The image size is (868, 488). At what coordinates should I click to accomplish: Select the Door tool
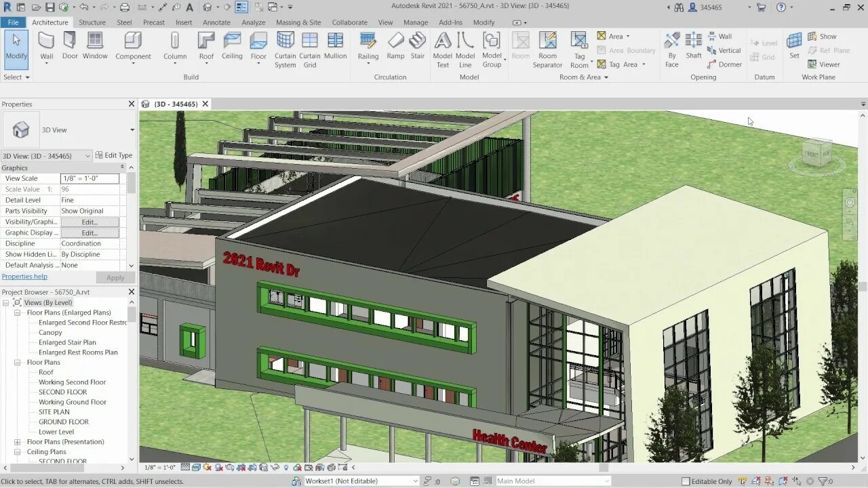pyautogui.click(x=70, y=47)
